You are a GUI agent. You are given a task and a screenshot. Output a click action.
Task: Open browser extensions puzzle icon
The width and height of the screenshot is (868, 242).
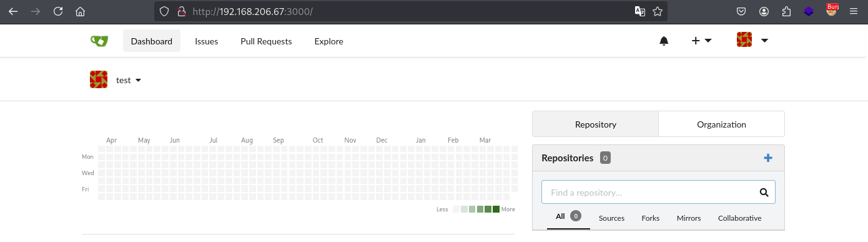pos(786,11)
